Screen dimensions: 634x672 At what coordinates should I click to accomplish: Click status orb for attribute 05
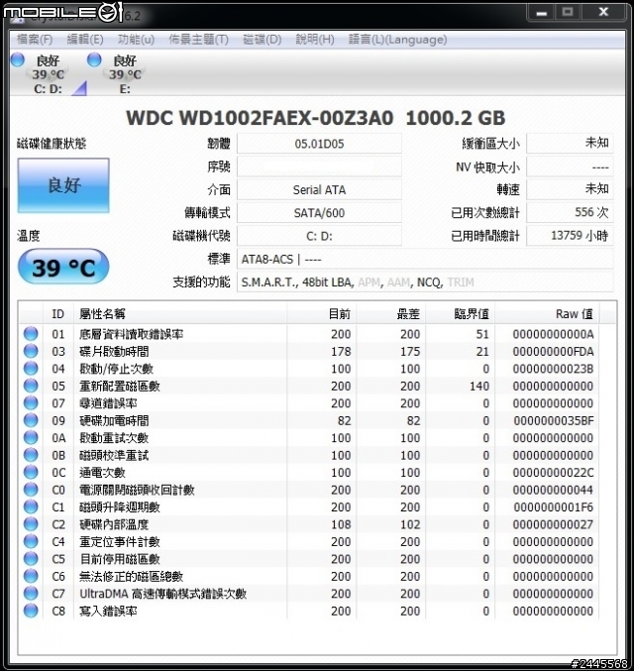[31, 386]
